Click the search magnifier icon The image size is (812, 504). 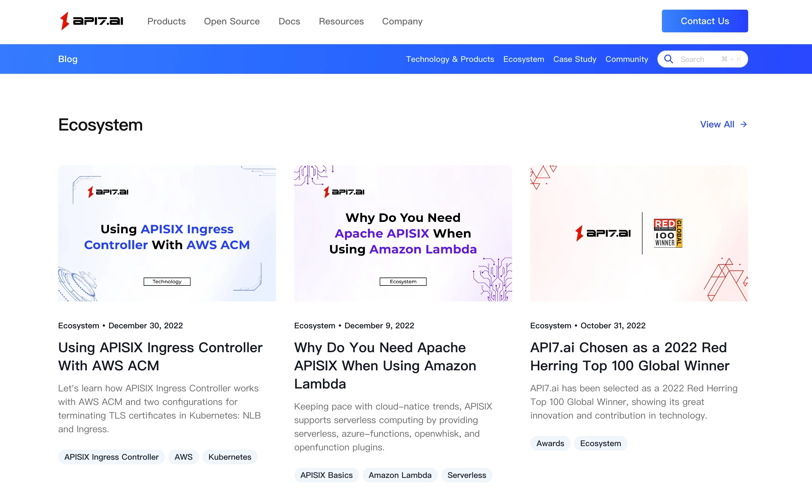tap(668, 59)
